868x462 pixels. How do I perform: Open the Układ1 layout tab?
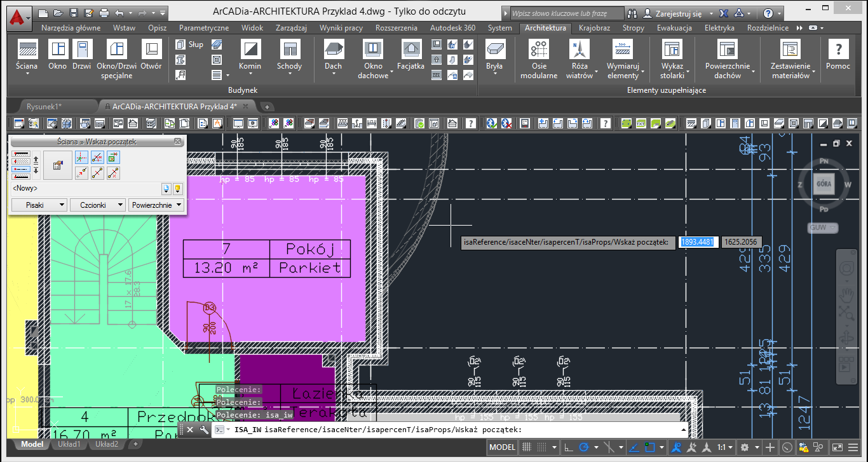point(69,444)
